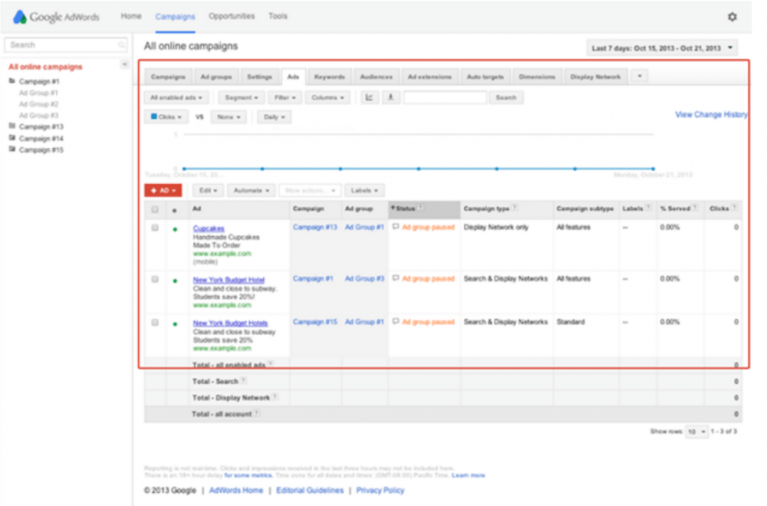Screen dimensions: 767x506
Task: Open the Clicks metric dropdown
Action: coord(166,117)
